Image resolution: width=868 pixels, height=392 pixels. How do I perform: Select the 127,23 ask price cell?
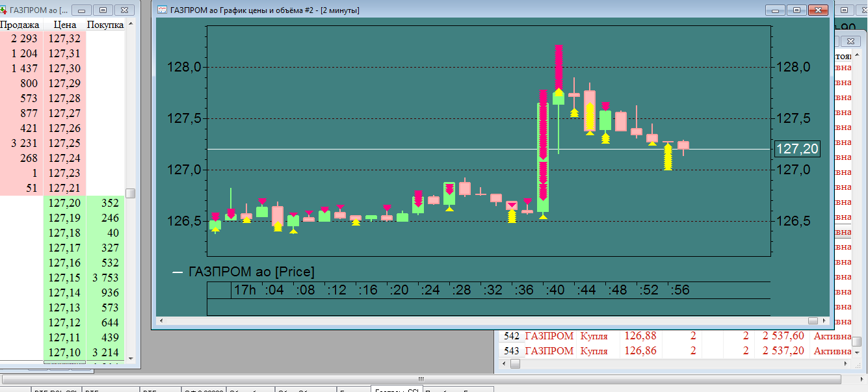[64, 173]
